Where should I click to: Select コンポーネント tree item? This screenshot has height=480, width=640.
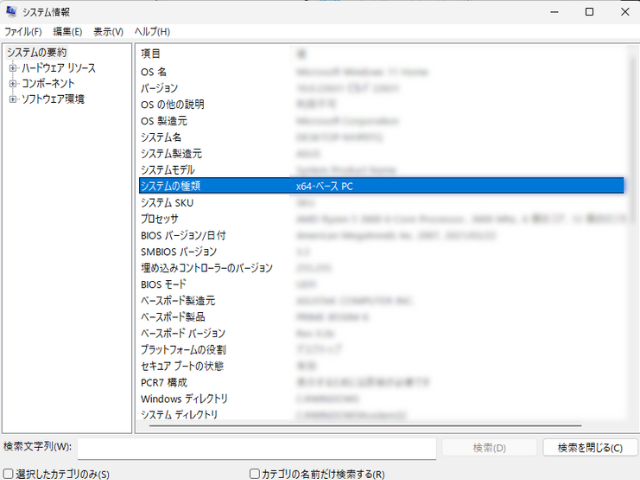tap(48, 84)
